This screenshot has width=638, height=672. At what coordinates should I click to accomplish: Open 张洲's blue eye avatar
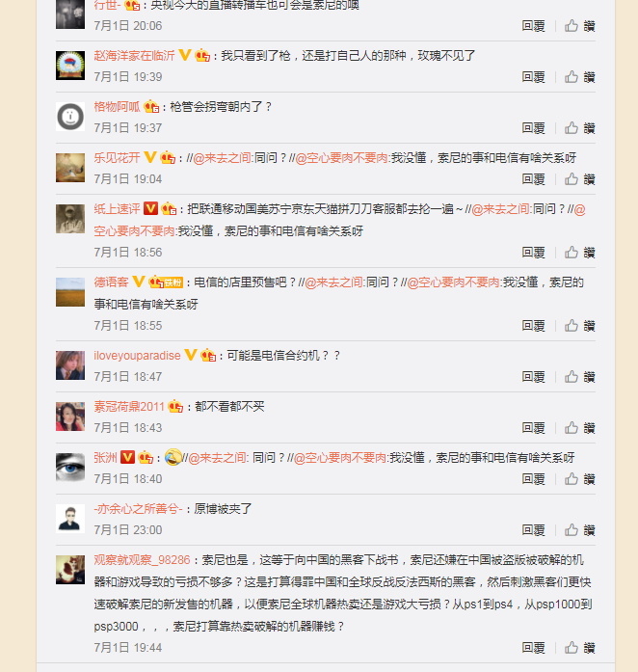[x=70, y=468]
